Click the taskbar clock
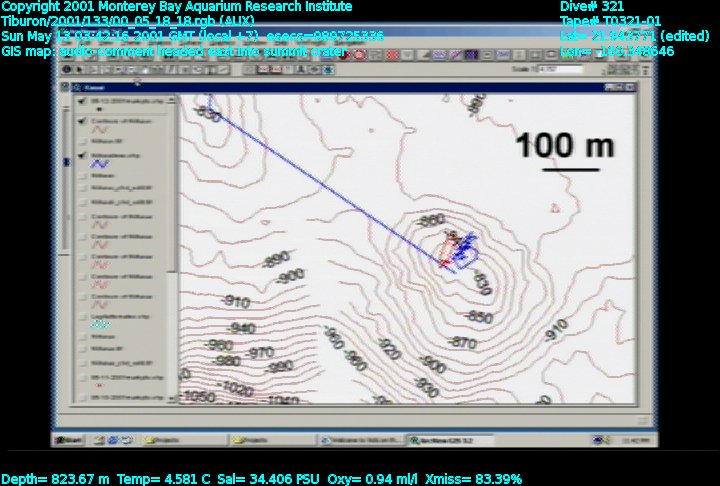Viewport: 720px width, 486px height. coord(635,441)
